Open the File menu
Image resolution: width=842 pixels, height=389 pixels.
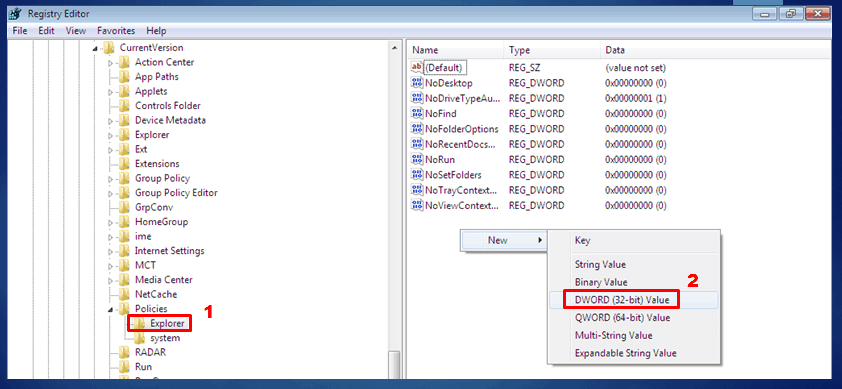click(19, 31)
